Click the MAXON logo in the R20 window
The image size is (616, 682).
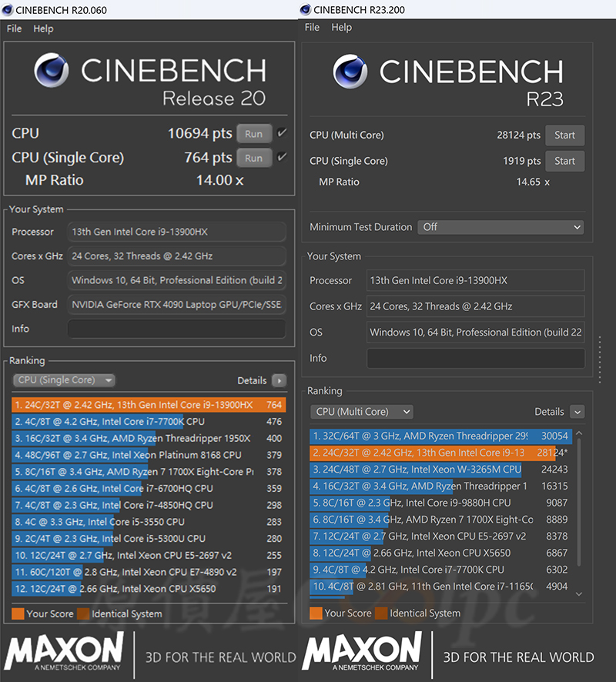click(x=64, y=650)
